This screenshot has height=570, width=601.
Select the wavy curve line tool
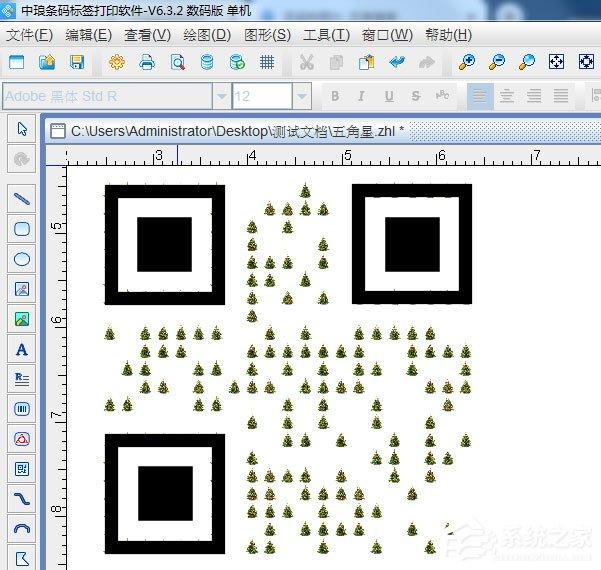tap(22, 499)
